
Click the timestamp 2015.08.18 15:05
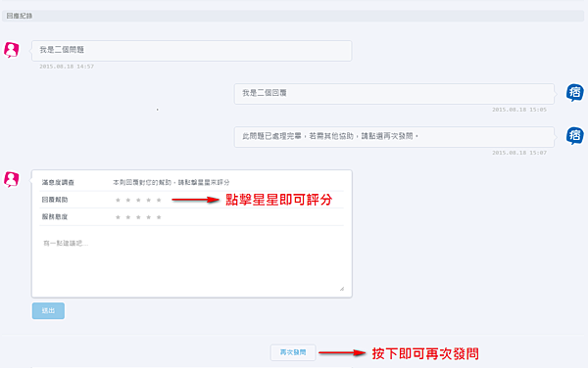point(519,110)
